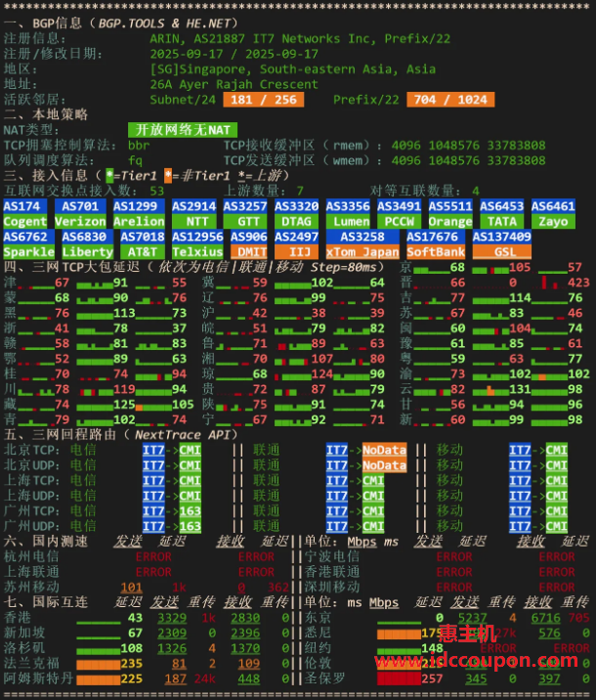This screenshot has height=700, width=596.
Task: Click the Zayo label
Action: (x=553, y=221)
